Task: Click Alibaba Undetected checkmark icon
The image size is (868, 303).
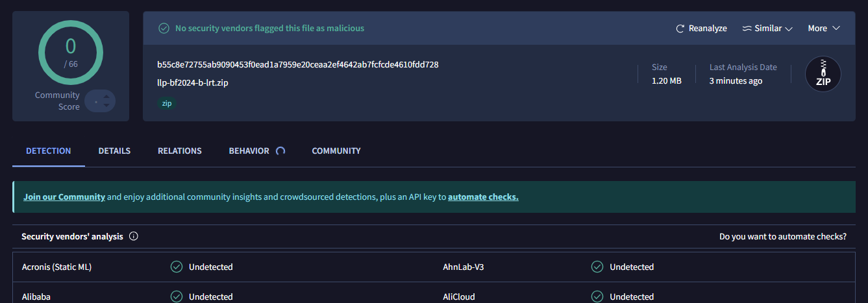Action: coord(176,297)
